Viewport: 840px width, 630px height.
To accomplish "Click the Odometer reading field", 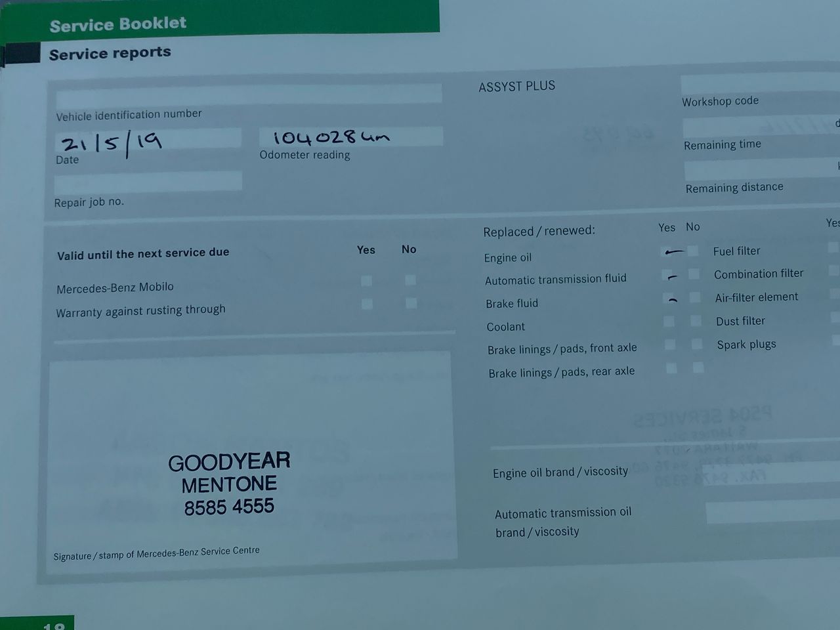I will point(350,137).
